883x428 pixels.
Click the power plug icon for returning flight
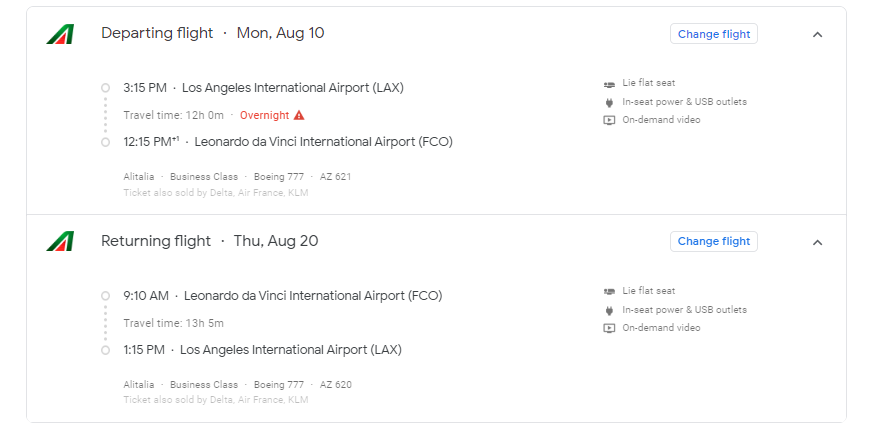pos(609,310)
